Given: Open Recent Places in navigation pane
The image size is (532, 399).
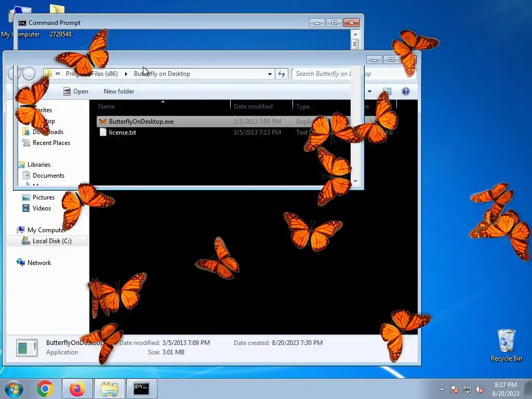Looking at the screenshot, I should click(51, 143).
